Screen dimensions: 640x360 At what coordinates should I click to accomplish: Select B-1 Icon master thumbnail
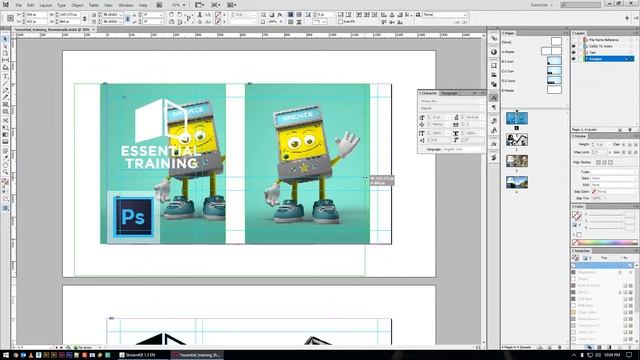pyautogui.click(x=554, y=61)
